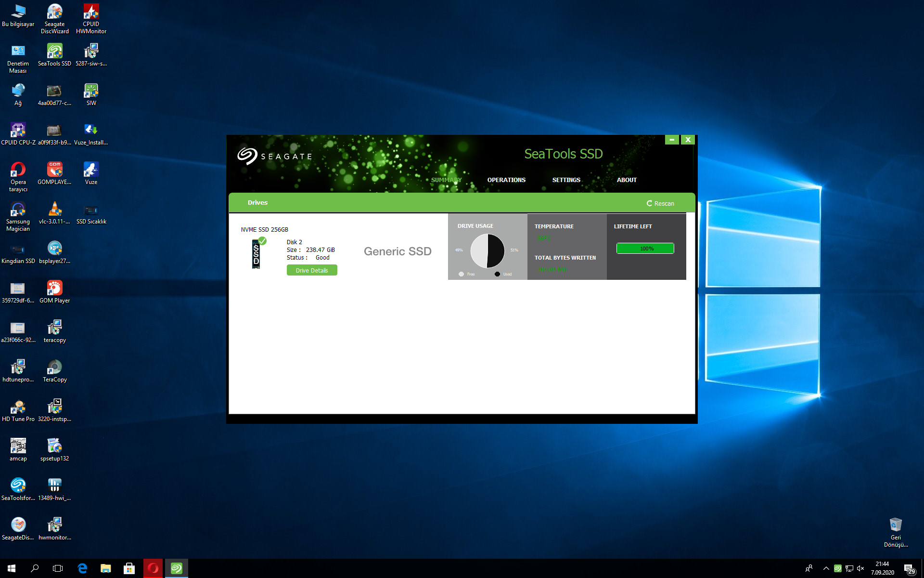Switch to the OPERATIONS tab
924x578 pixels.
pos(506,180)
